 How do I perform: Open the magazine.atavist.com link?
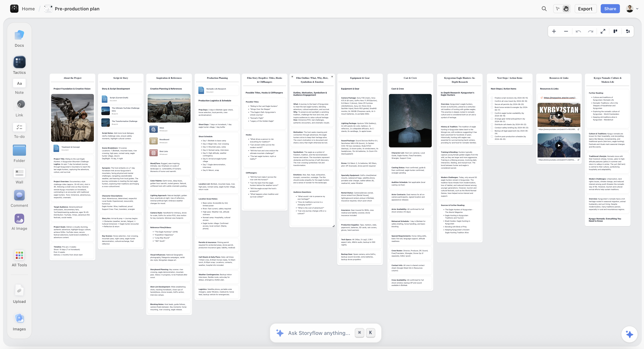point(560,98)
